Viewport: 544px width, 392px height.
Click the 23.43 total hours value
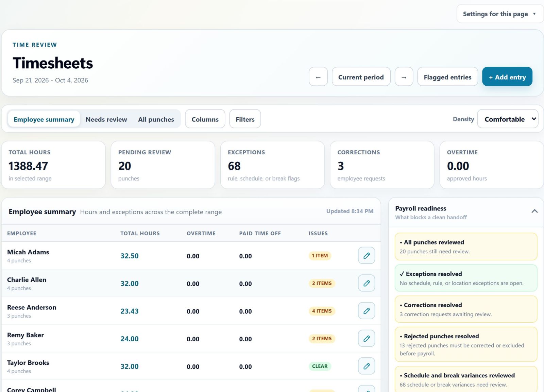(130, 311)
